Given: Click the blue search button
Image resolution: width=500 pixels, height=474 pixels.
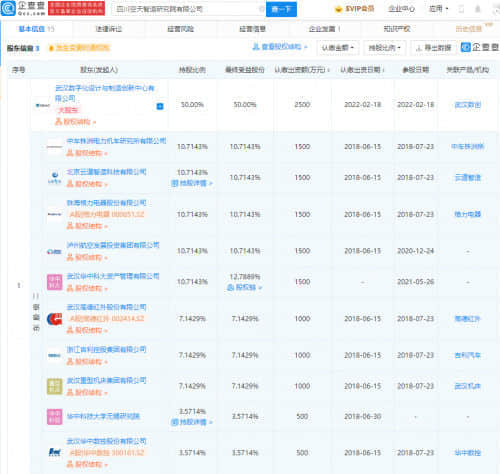Looking at the screenshot, I should [281, 9].
